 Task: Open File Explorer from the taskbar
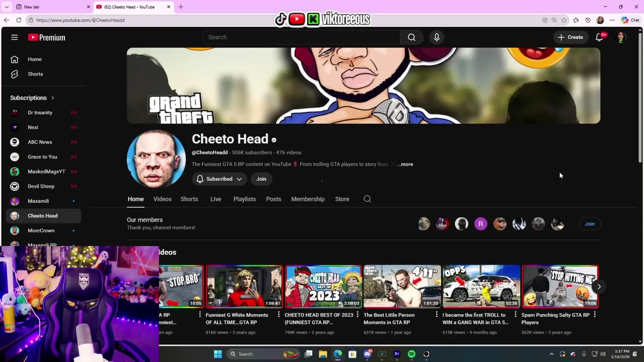[323, 354]
